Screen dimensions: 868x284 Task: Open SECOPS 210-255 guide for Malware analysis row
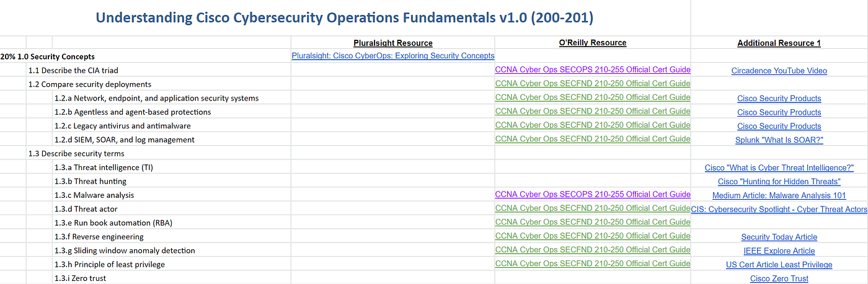(x=593, y=195)
